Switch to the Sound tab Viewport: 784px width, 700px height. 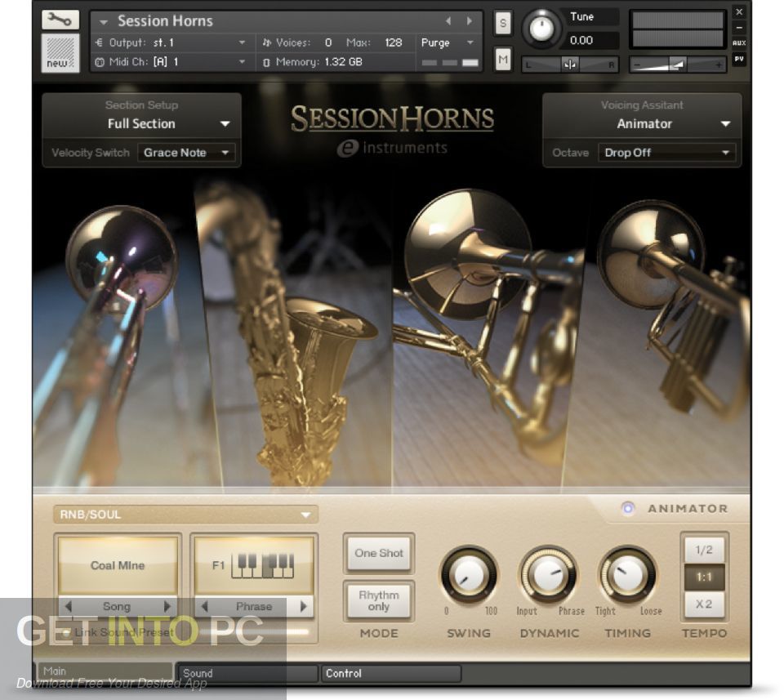pyautogui.click(x=248, y=674)
